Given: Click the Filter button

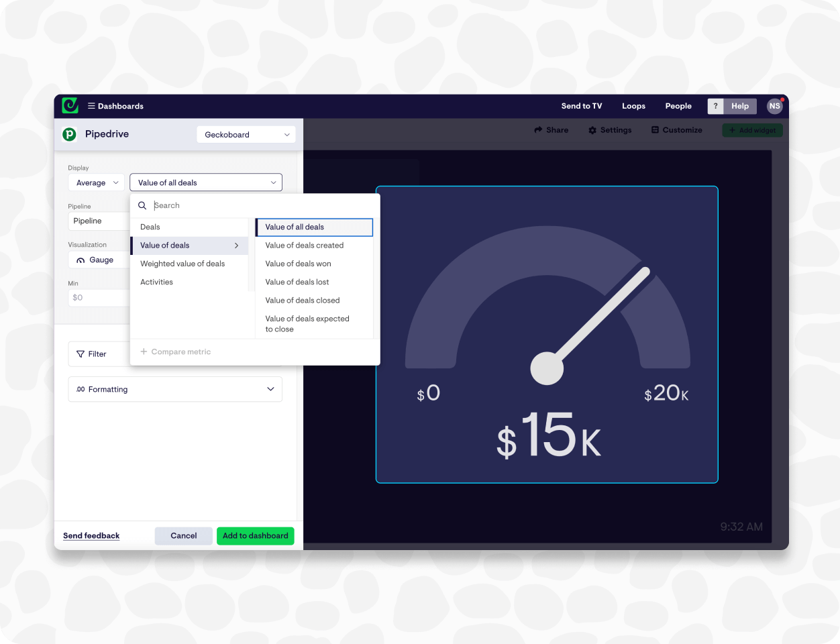Looking at the screenshot, I should (x=99, y=354).
